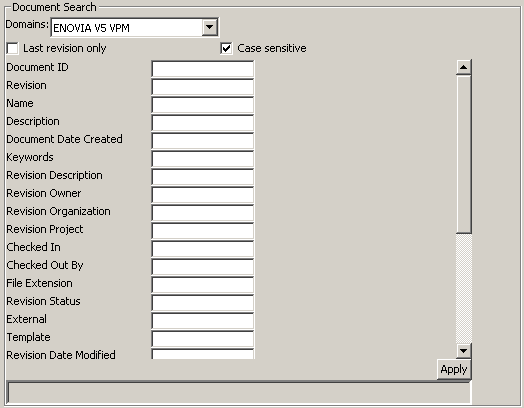
Task: Select the ENOVIA V5 VPM domain combo box
Action: point(135,27)
